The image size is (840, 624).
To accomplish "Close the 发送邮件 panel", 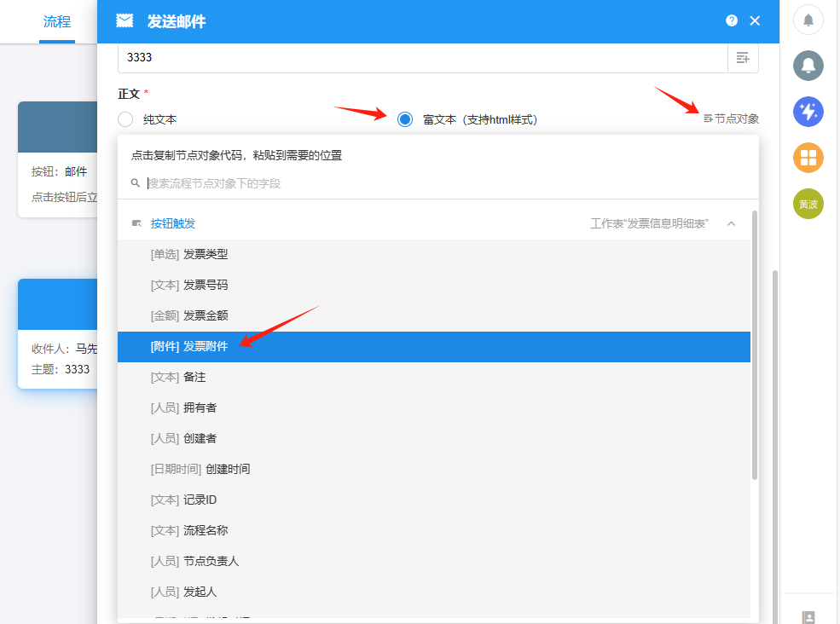I will tap(755, 21).
